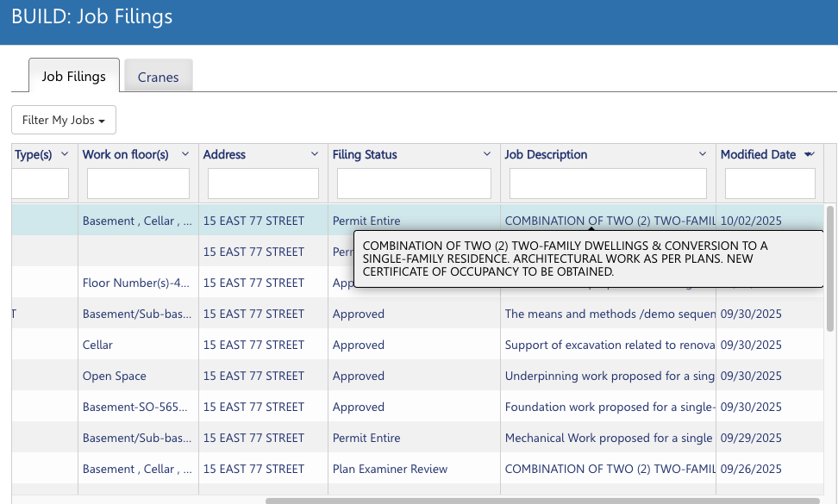Click the Address filter text box

click(263, 184)
